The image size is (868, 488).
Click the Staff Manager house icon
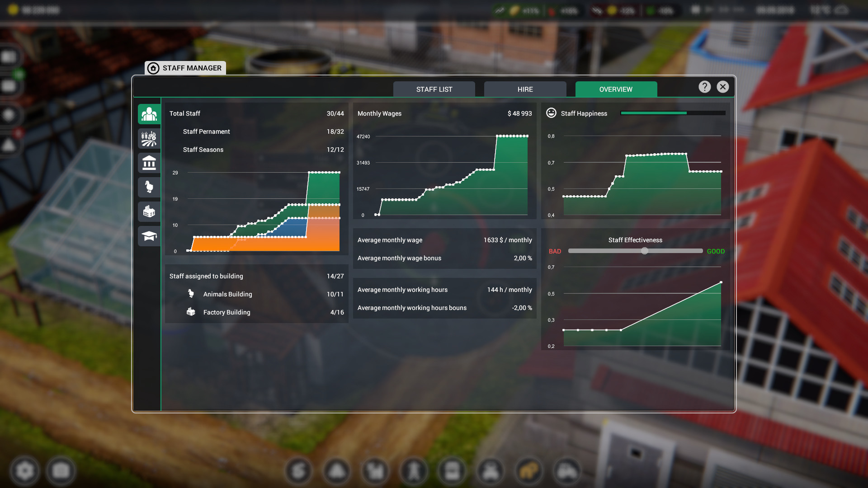coord(153,68)
